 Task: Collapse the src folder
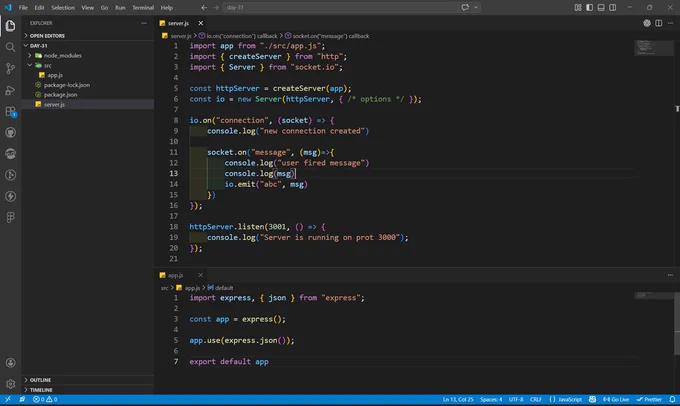[x=88, y=65]
